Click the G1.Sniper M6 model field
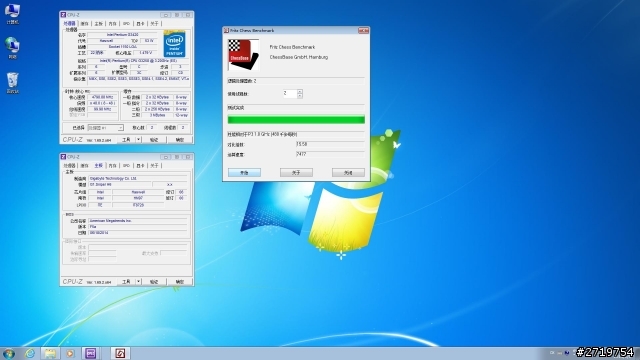Image resolution: width=640 pixels, height=360 pixels. point(120,184)
